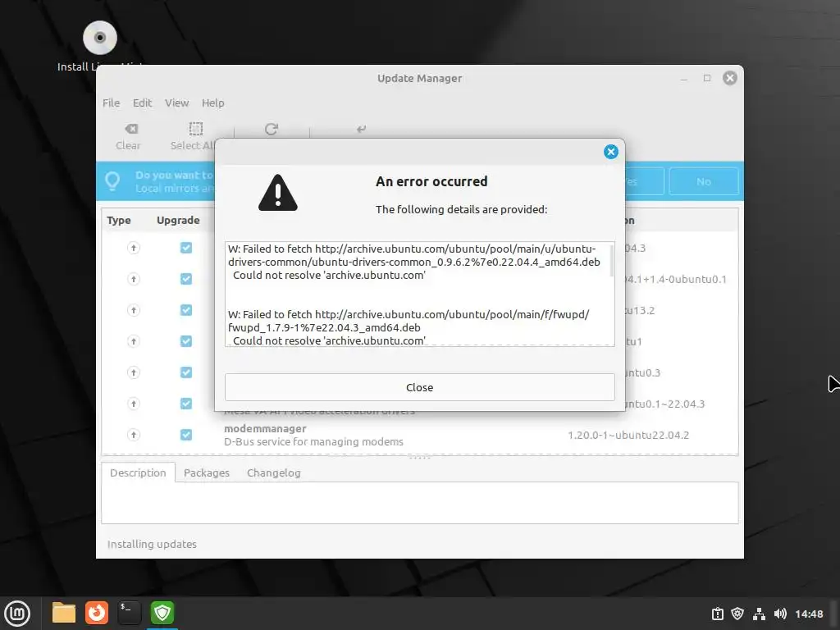This screenshot has width=840, height=630.
Task: Click modemmanager version 1.20.0-1~ubuntu22.04.2
Action: pyautogui.click(x=628, y=435)
